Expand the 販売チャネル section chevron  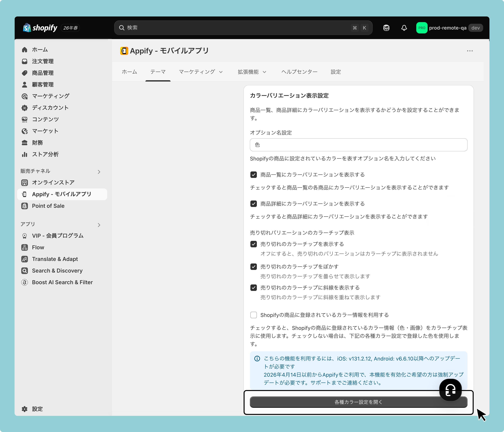click(99, 172)
